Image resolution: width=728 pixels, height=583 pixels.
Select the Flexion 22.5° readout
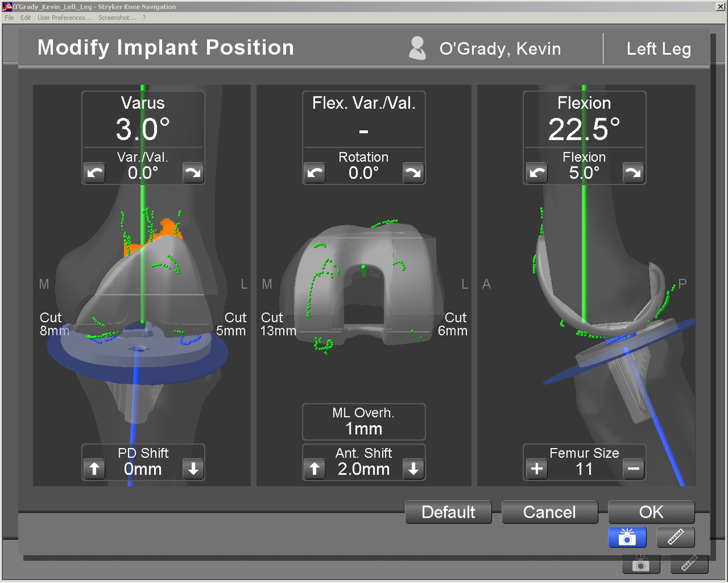pos(584,119)
